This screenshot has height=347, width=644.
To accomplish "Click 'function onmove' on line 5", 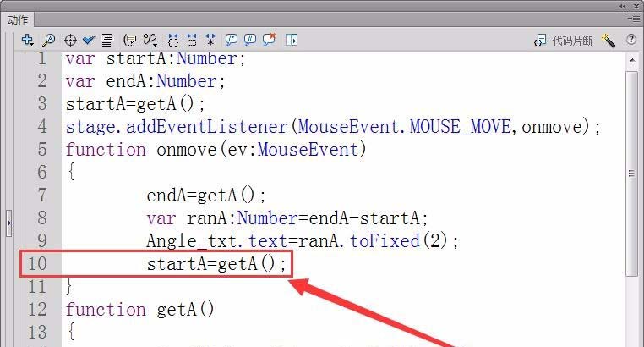I will pyautogui.click(x=141, y=150).
